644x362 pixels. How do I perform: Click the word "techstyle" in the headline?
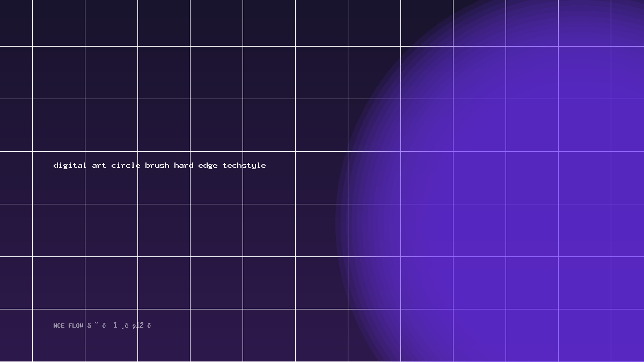point(244,166)
